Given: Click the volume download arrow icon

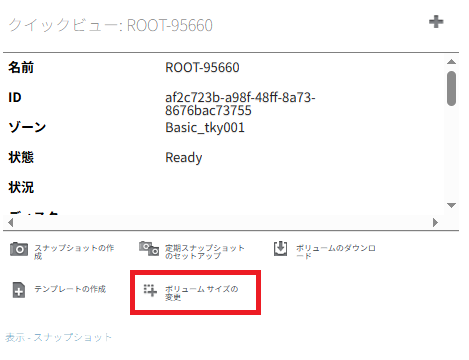Looking at the screenshot, I should coord(280,249).
